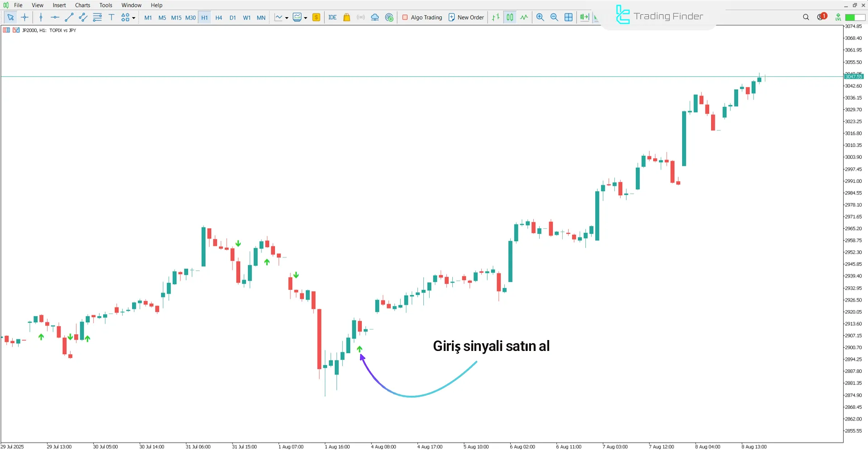The image size is (868, 451).
Task: Select the Text annotation tool
Action: click(111, 17)
